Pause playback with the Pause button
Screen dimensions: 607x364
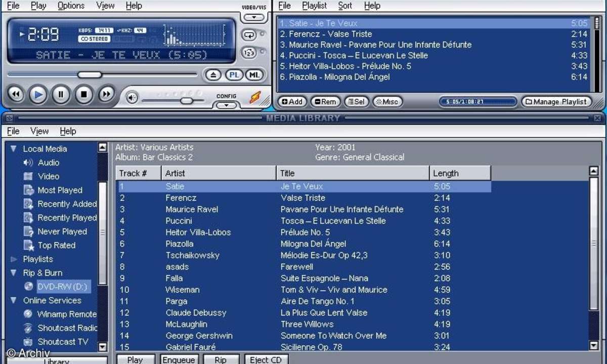(61, 94)
